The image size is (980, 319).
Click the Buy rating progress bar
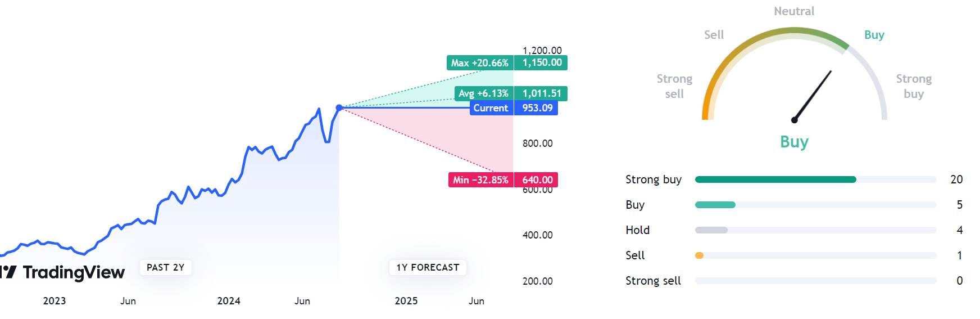pos(816,205)
